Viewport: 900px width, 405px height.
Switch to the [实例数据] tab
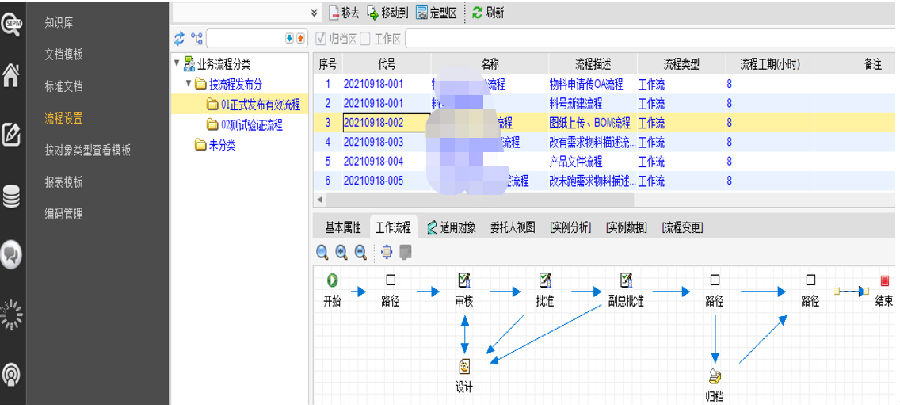pyautogui.click(x=626, y=227)
